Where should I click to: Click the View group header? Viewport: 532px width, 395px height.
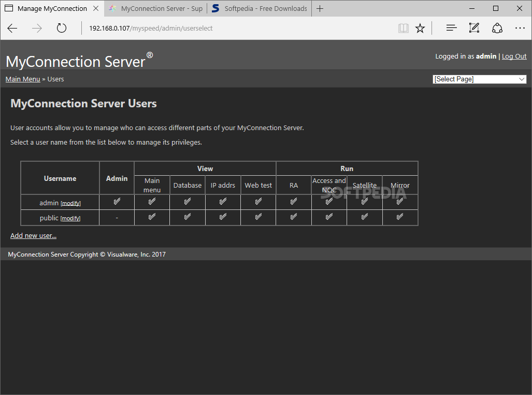click(205, 168)
